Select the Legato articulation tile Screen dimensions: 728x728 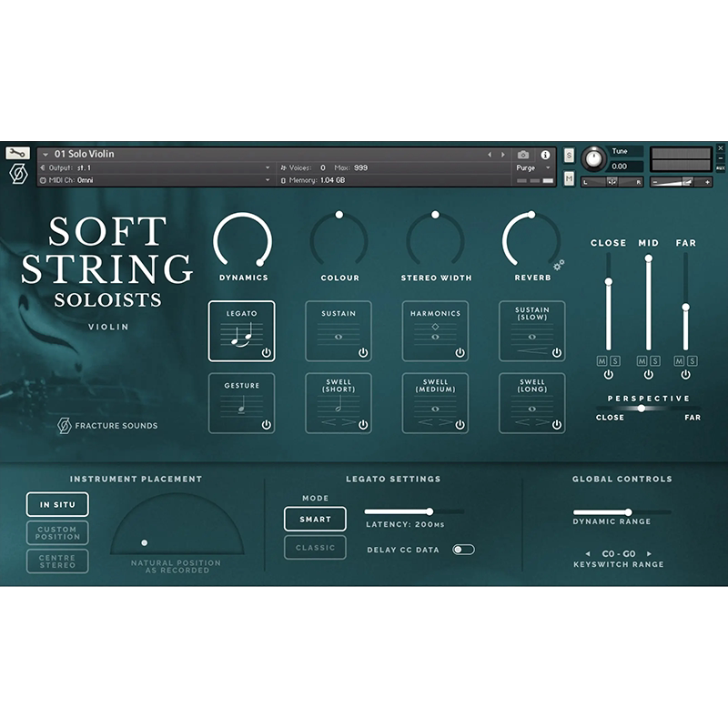(241, 331)
